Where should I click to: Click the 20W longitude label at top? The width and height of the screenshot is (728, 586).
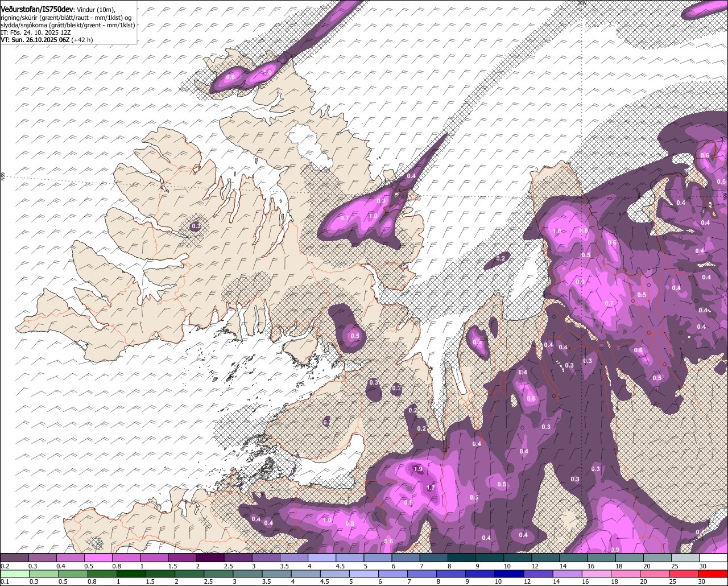click(581, 3)
